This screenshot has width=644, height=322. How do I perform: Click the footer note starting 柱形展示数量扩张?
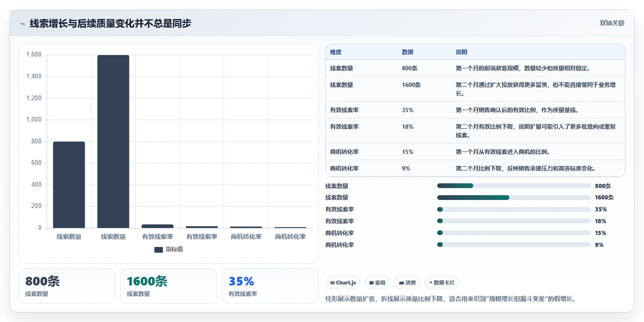point(450,299)
